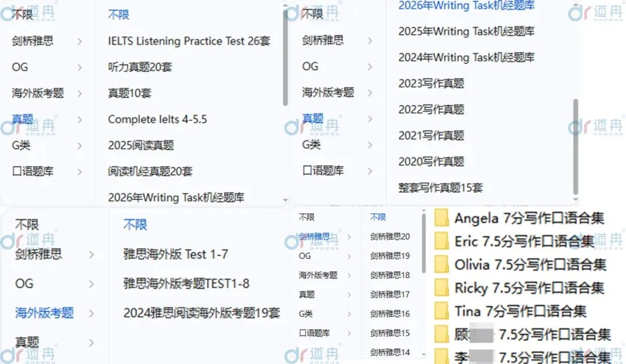626x364 pixels.
Task: Choose 2020写作真题
Action: tap(431, 162)
